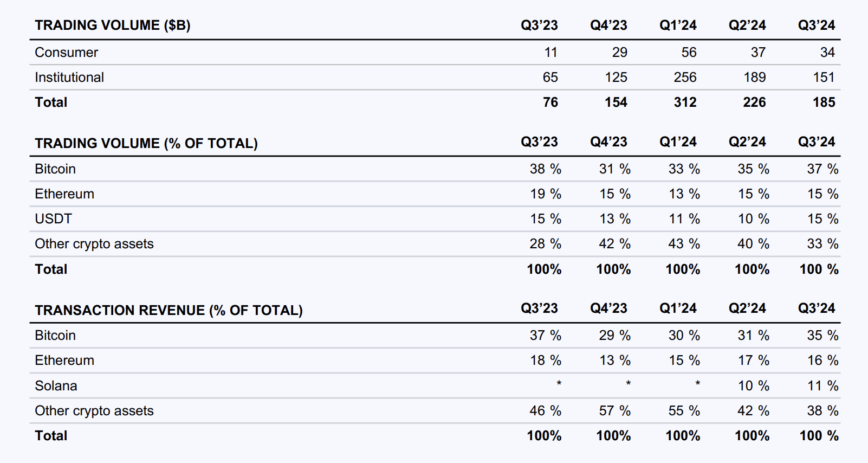The image size is (868, 463).
Task: Click total trading volume value 312
Action: (685, 102)
